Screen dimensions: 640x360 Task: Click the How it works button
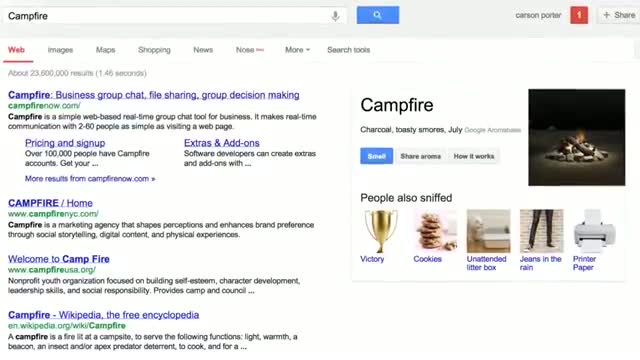pyautogui.click(x=473, y=156)
